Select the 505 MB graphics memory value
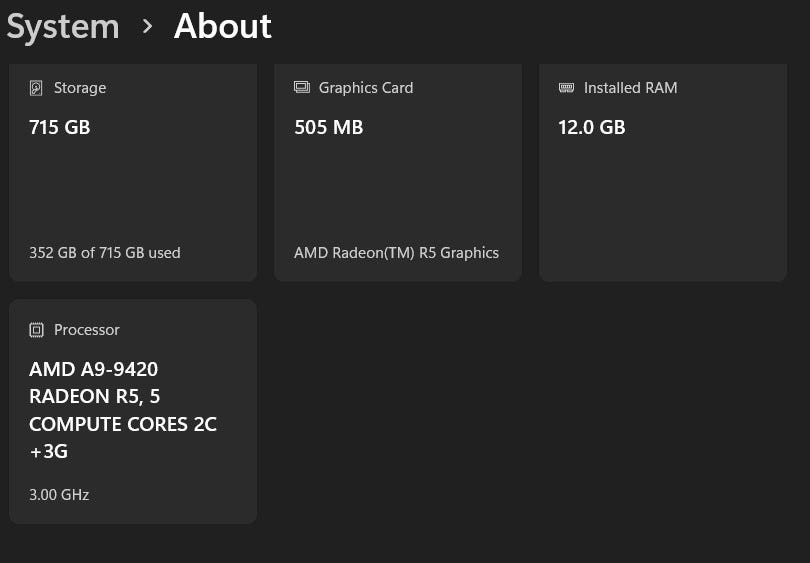Image resolution: width=810 pixels, height=563 pixels. (x=329, y=127)
